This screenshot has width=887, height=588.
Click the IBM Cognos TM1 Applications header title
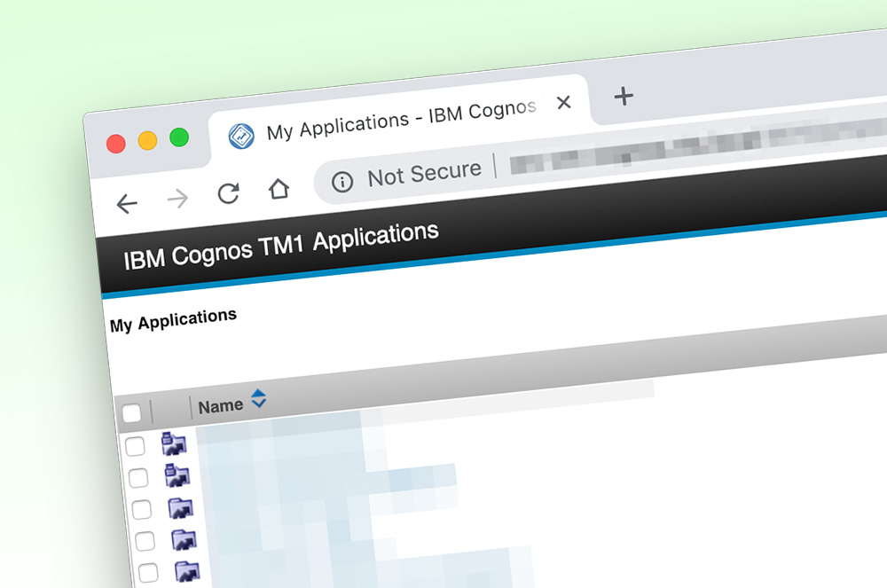click(x=281, y=246)
